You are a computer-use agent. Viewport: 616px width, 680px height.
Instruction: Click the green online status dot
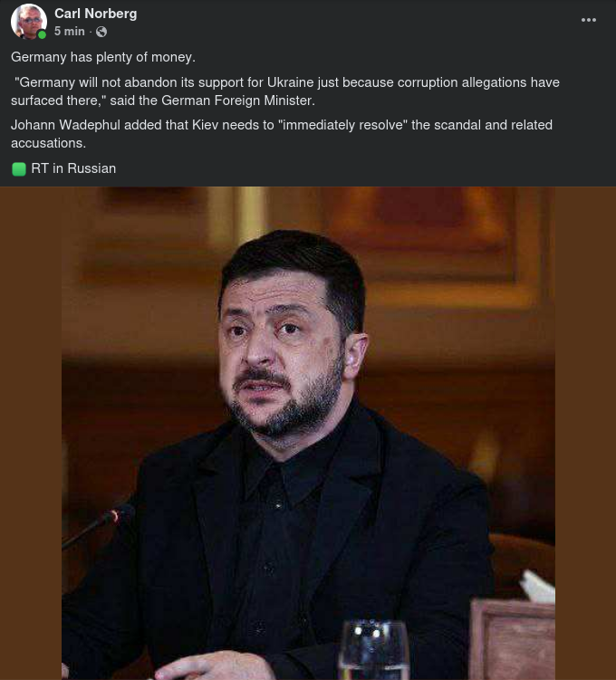coord(42,34)
